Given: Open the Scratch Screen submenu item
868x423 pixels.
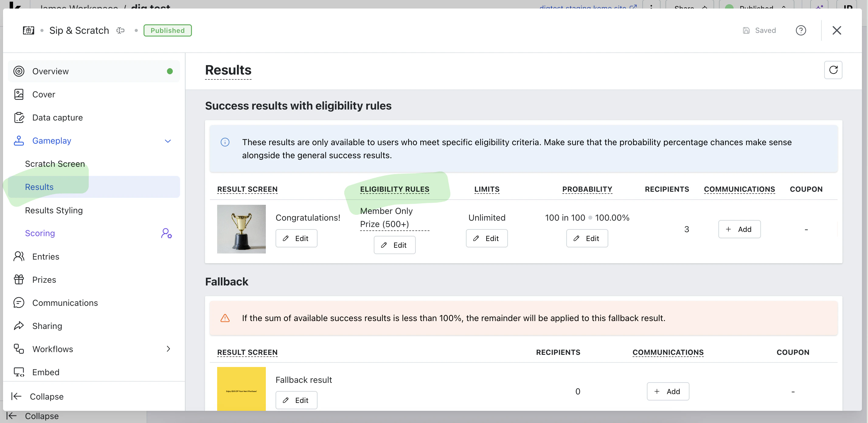Looking at the screenshot, I should [x=55, y=164].
